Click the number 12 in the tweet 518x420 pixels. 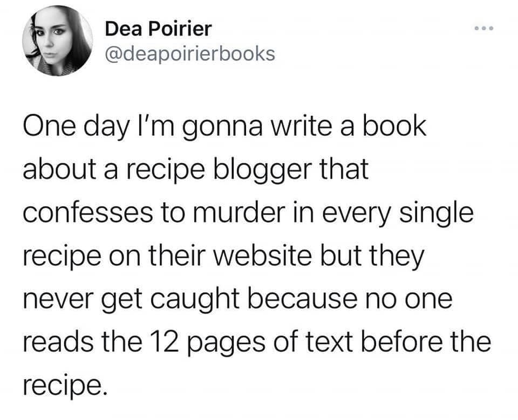pyautogui.click(x=165, y=342)
